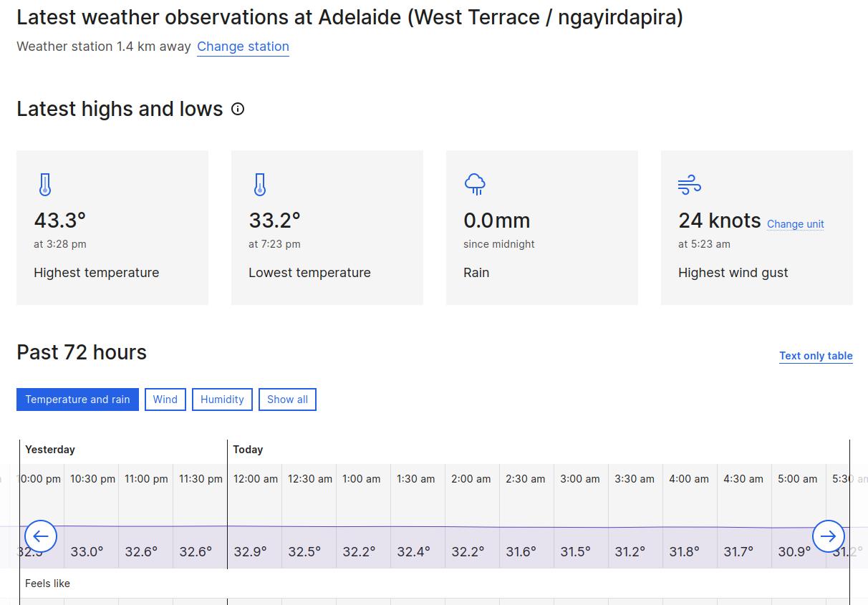Select the Show all tab
Viewport: 868px width, 605px height.
[x=287, y=400]
